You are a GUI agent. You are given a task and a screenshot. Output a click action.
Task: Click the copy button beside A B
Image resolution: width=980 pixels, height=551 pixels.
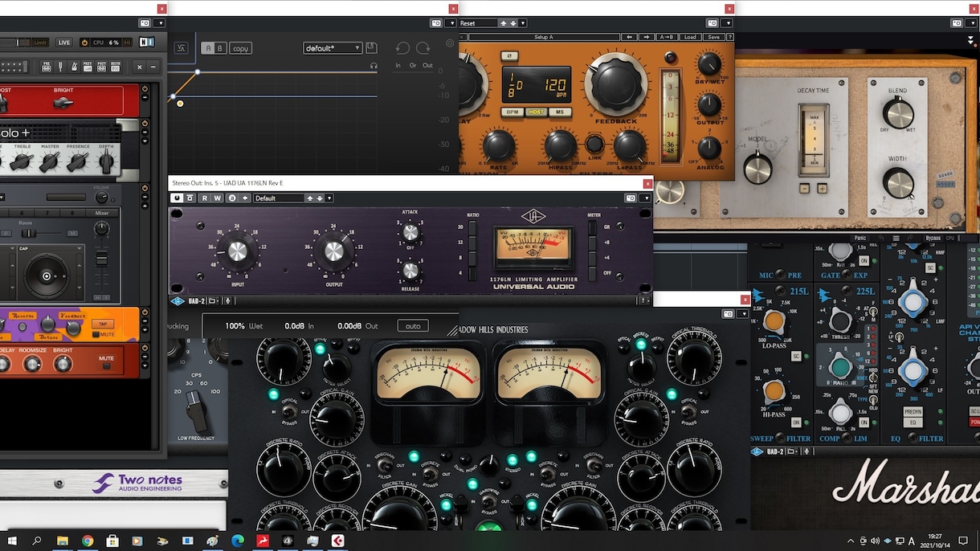coord(240,48)
